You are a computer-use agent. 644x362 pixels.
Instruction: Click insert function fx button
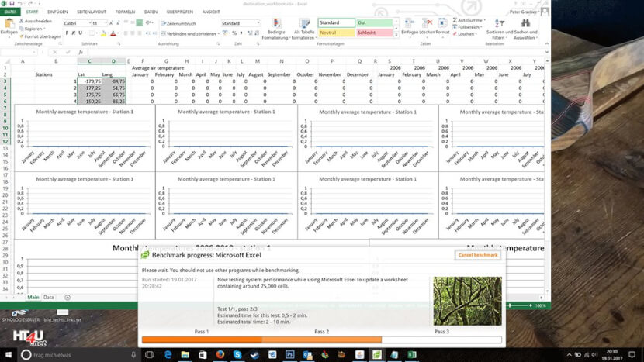[81, 52]
